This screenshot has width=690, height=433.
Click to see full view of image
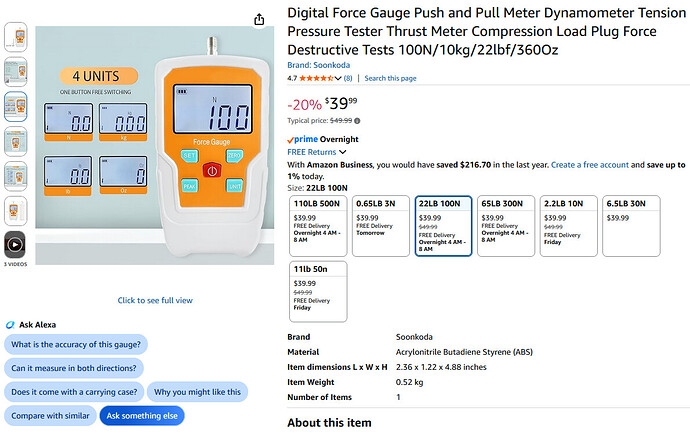point(155,301)
